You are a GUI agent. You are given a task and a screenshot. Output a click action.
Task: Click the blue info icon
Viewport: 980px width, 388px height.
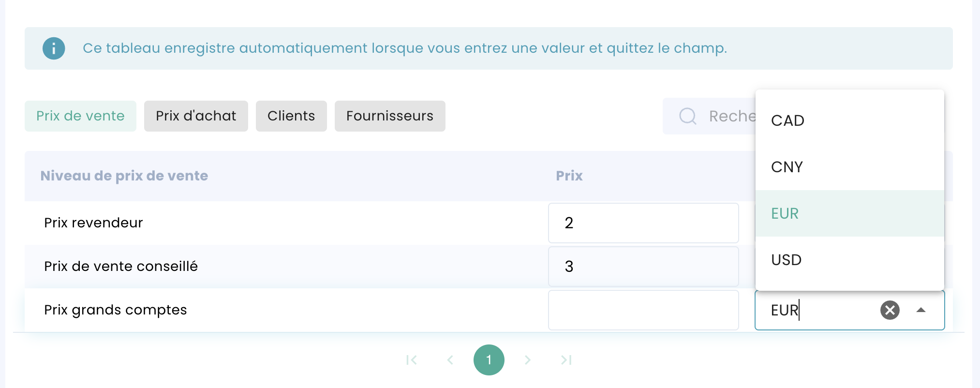tap(54, 48)
